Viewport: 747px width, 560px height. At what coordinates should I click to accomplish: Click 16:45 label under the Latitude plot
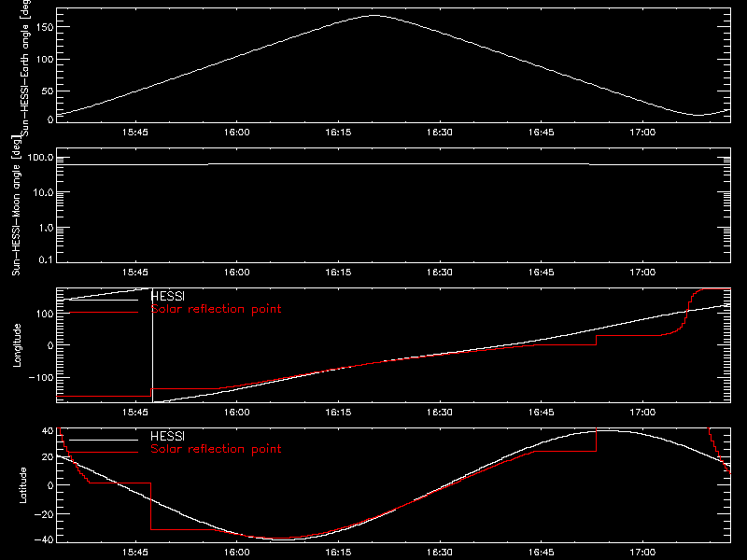pos(541,553)
